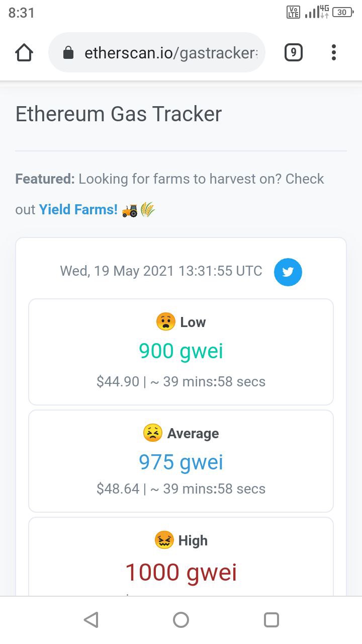Tap the persevering face emoji beside Average
Screen dimensions: 362x644
[153, 433]
